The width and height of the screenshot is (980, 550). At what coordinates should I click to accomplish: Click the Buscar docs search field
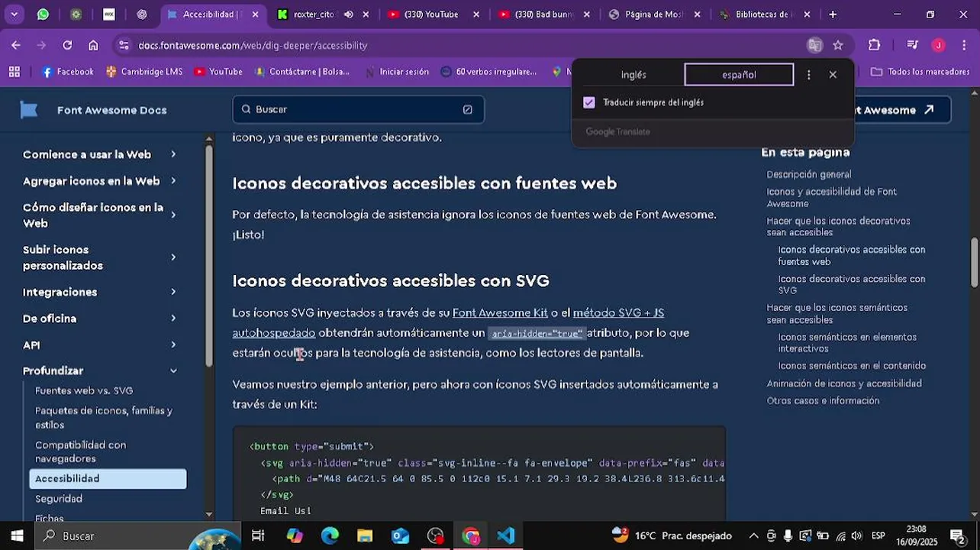point(358,109)
